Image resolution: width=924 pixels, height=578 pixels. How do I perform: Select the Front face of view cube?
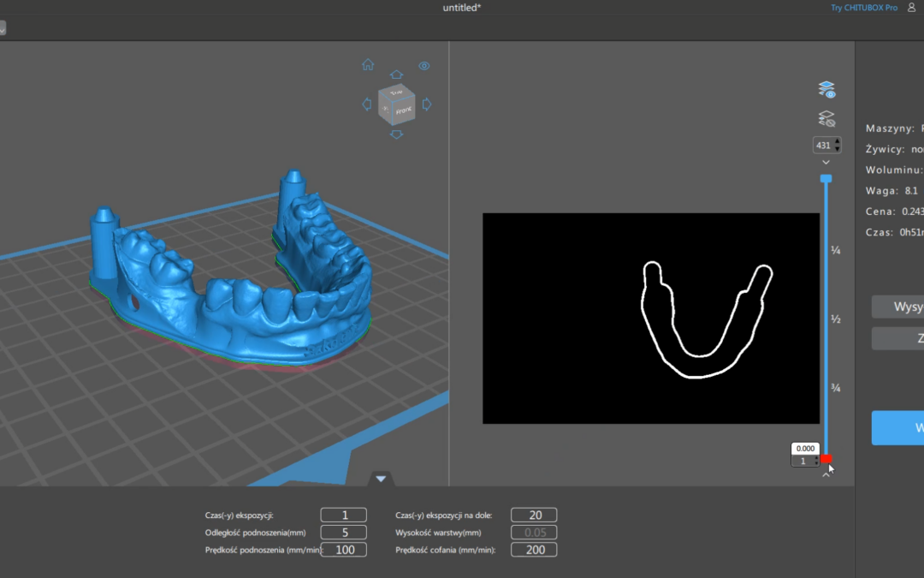pyautogui.click(x=404, y=110)
